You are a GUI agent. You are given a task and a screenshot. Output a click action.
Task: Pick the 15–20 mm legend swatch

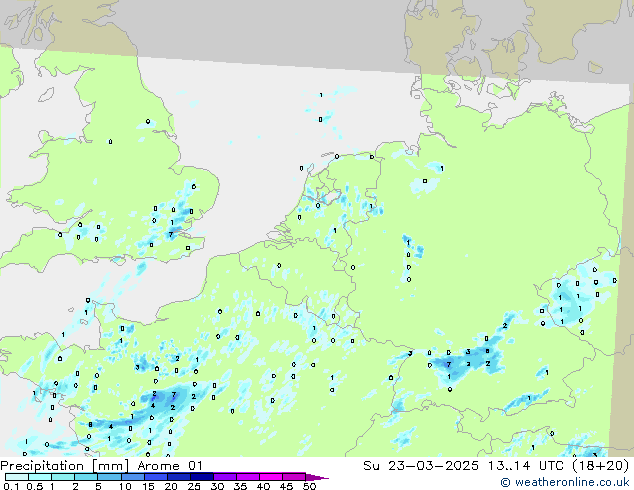pos(155,477)
